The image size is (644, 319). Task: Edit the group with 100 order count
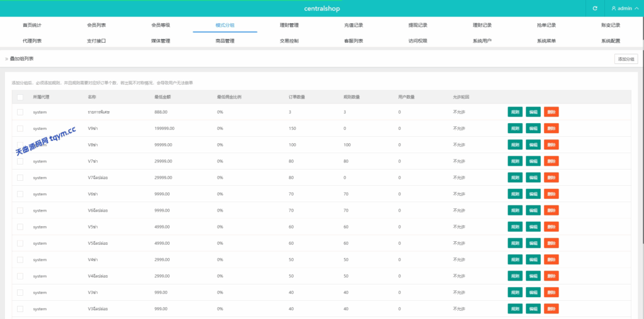point(533,144)
